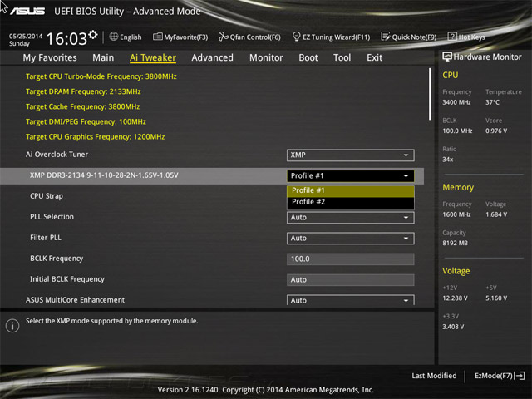
Task: Launch EZ Tuning Wizard(F11)
Action: 331,37
